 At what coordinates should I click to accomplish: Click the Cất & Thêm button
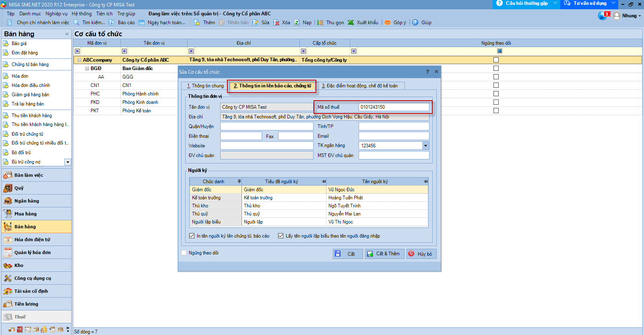point(384,254)
